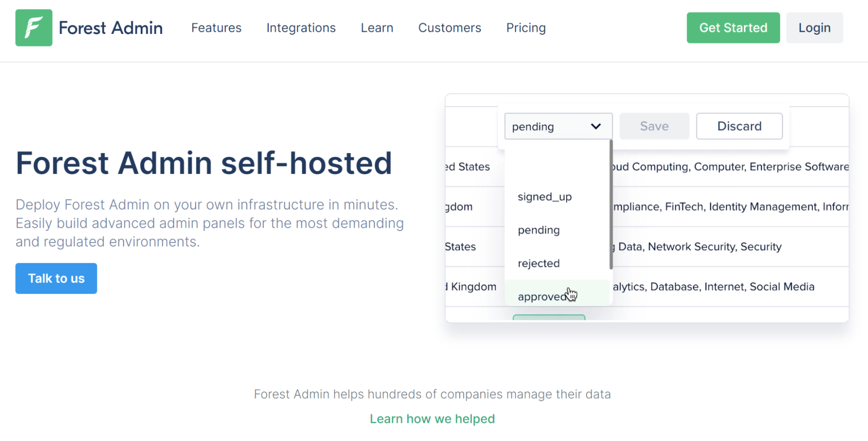Click the Talk to us button
This screenshot has height=441, width=868.
point(56,278)
